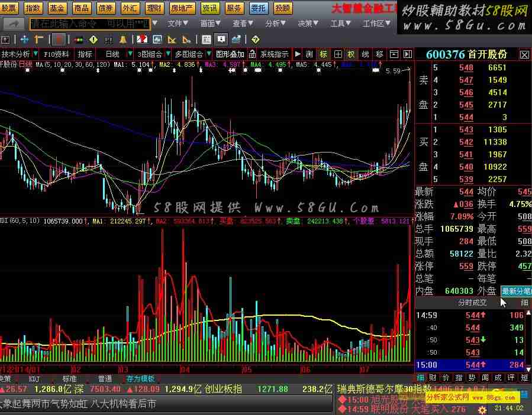Select the orange ruler line tool icon
Image resolution: width=532 pixels, height=415 pixels.
(x=39, y=40)
